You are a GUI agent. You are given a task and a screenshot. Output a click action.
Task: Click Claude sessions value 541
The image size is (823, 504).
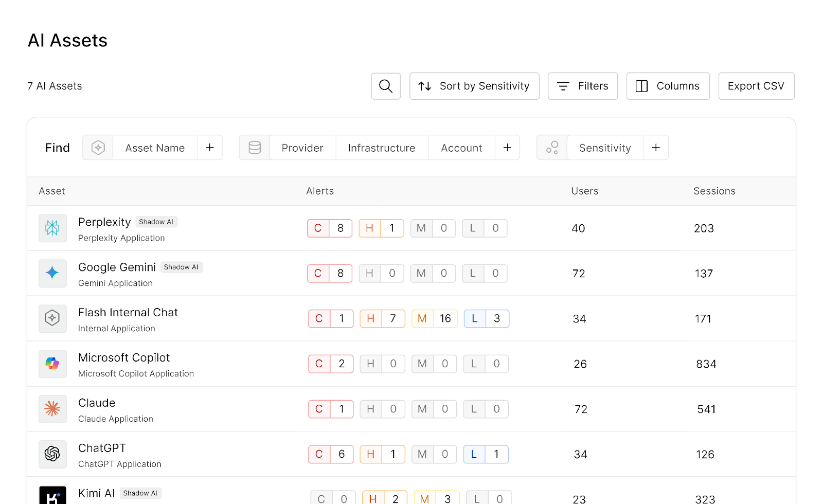point(706,409)
